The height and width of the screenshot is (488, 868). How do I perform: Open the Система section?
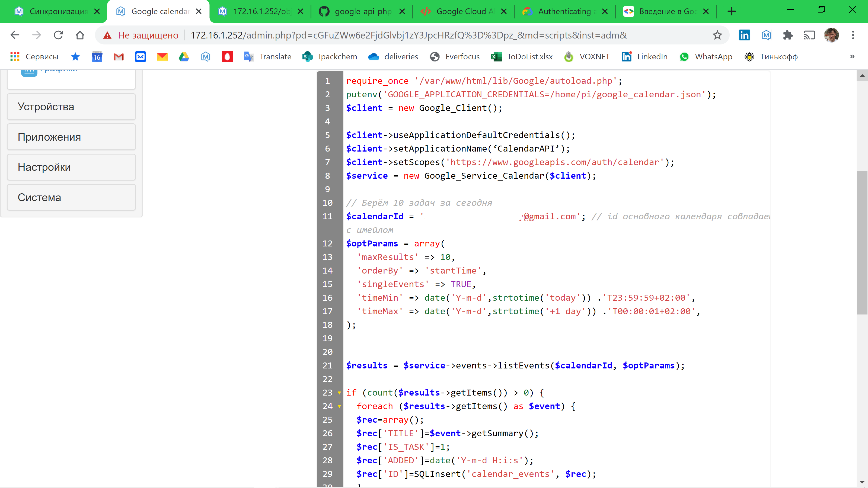71,197
